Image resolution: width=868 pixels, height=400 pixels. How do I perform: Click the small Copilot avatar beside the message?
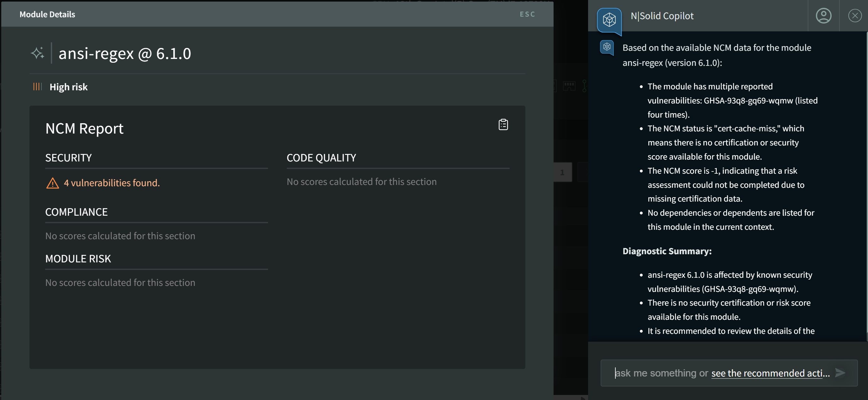click(x=607, y=47)
